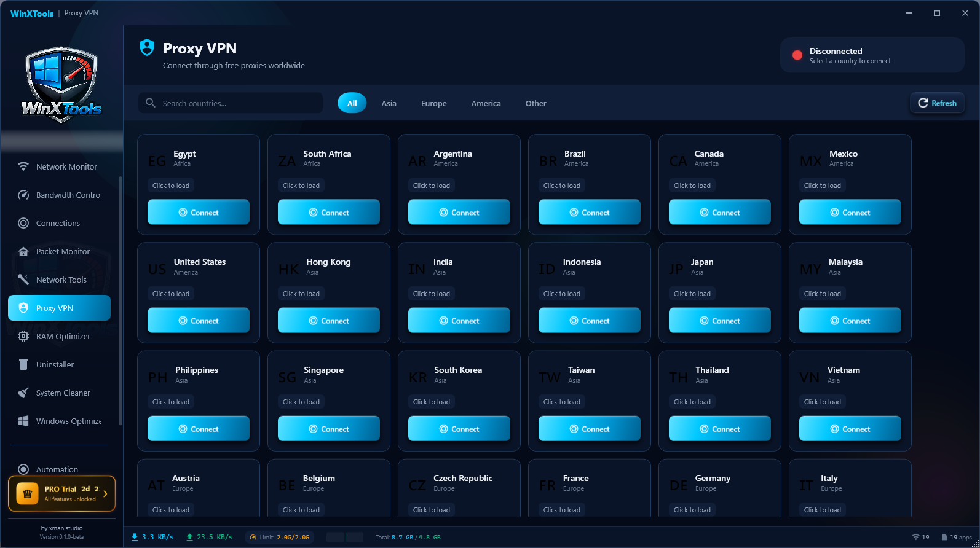Select the Network Tools wrench icon
Viewport: 980px width, 548px height.
23,280
